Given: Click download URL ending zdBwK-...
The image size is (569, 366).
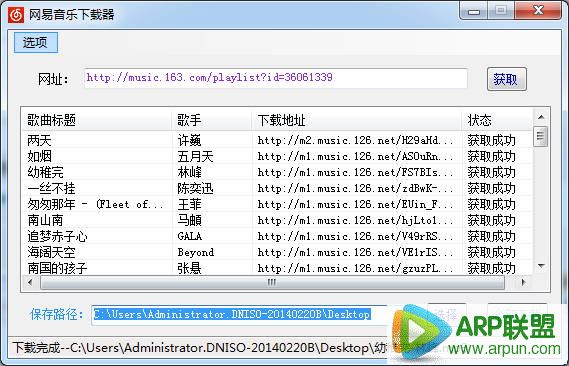Looking at the screenshot, I should click(355, 188).
